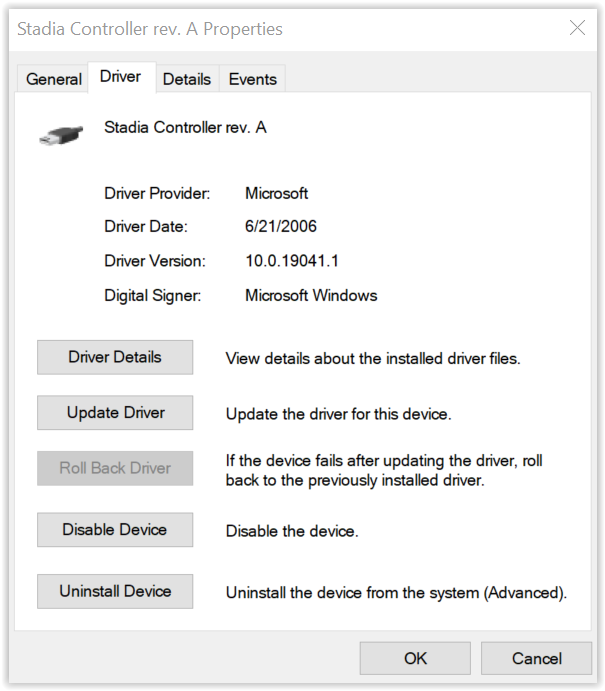This screenshot has width=605, height=691.
Task: Click the Update Driver button
Action: tap(115, 412)
